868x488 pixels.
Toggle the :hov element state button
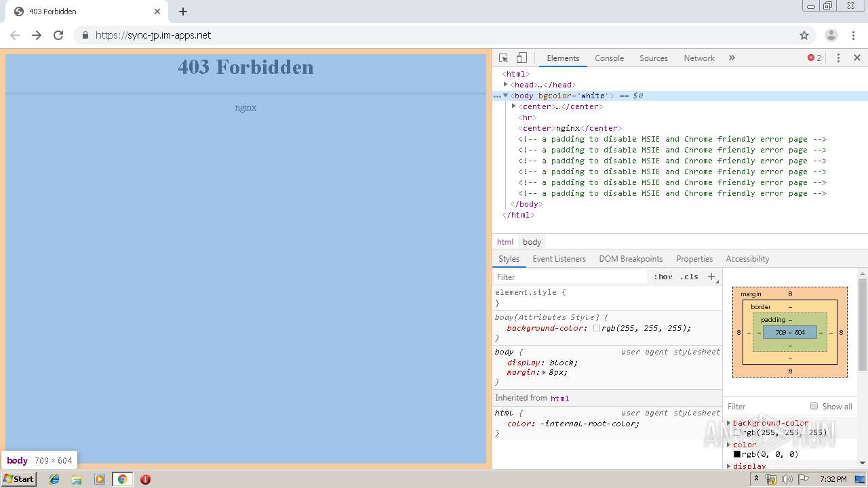point(663,277)
